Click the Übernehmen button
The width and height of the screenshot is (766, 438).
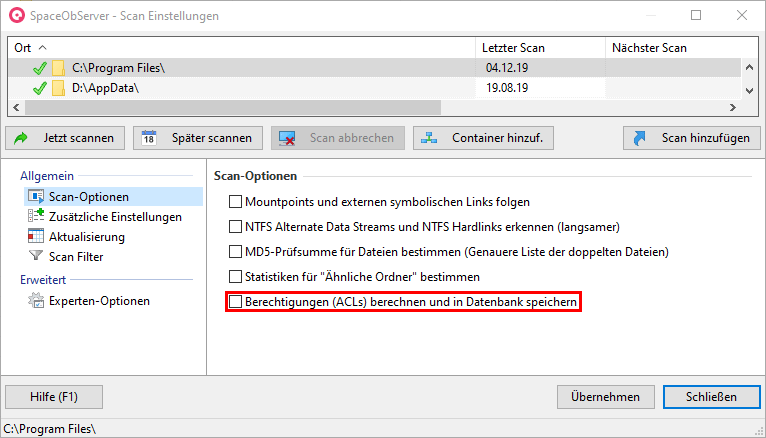pos(605,396)
